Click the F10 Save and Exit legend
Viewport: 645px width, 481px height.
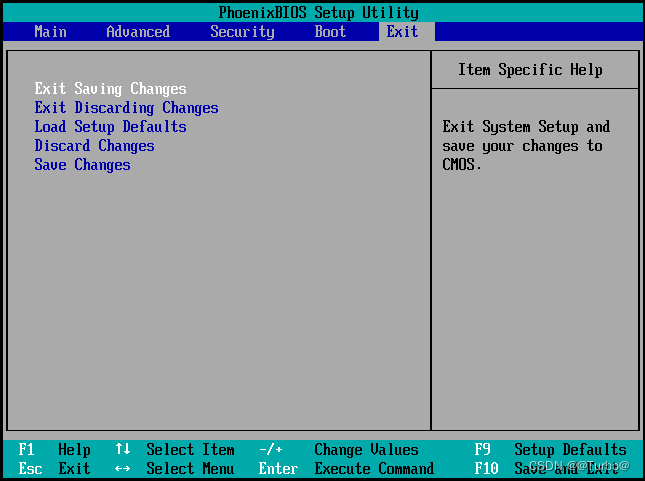[x=546, y=469]
